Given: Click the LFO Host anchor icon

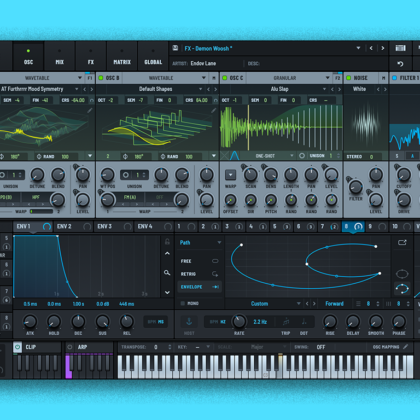Looking at the screenshot, I should pyautogui.click(x=189, y=322).
